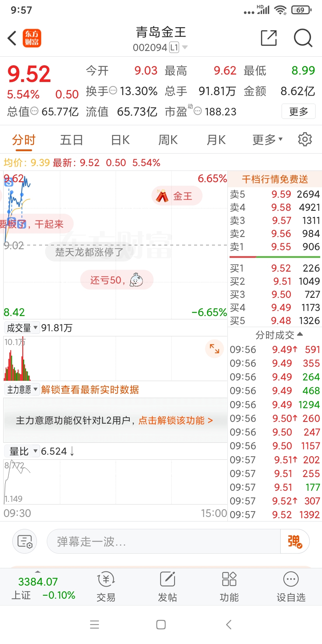Image resolution: width=322 pixels, height=644 pixels.
Task: Tap the 9.52 1392 trade row
Action: [x=275, y=515]
